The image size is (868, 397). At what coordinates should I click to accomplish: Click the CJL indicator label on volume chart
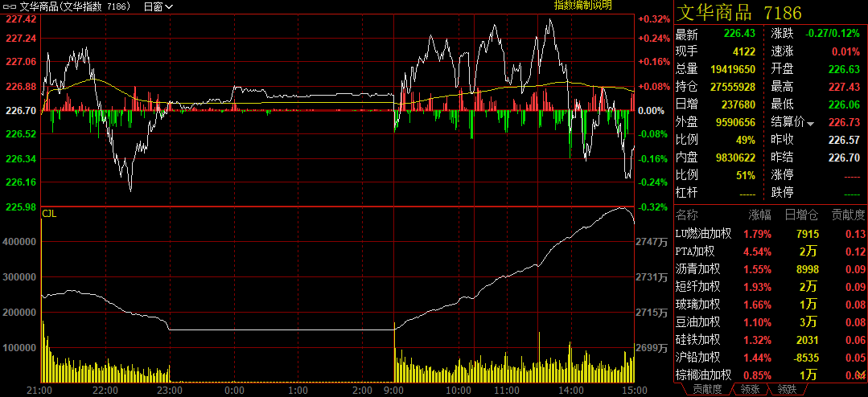(49, 214)
